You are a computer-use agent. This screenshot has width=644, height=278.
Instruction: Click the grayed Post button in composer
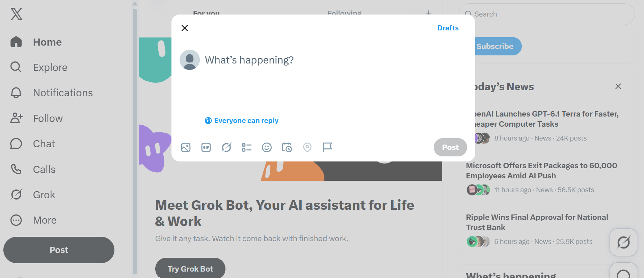tap(450, 147)
